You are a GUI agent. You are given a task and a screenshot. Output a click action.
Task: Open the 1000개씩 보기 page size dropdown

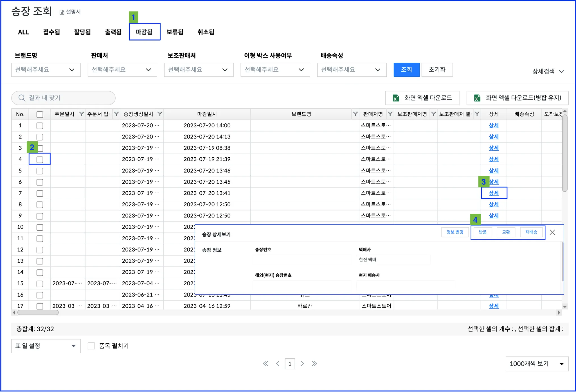point(537,364)
